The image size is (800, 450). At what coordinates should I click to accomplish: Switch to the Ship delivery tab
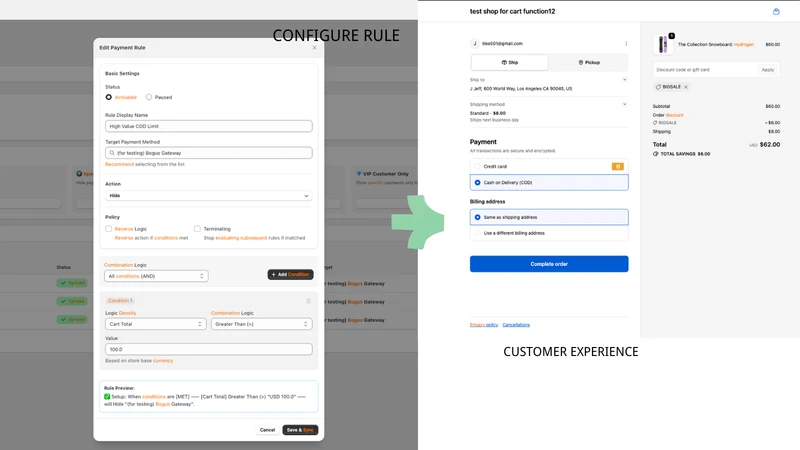tap(509, 62)
